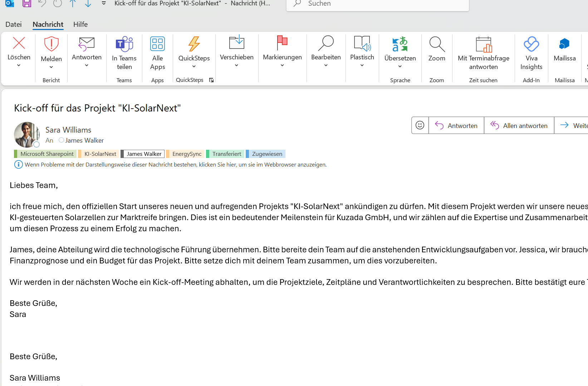Screen dimensions: 588x386
Task: Click the Zoom magnifier icon
Action: pos(437,44)
